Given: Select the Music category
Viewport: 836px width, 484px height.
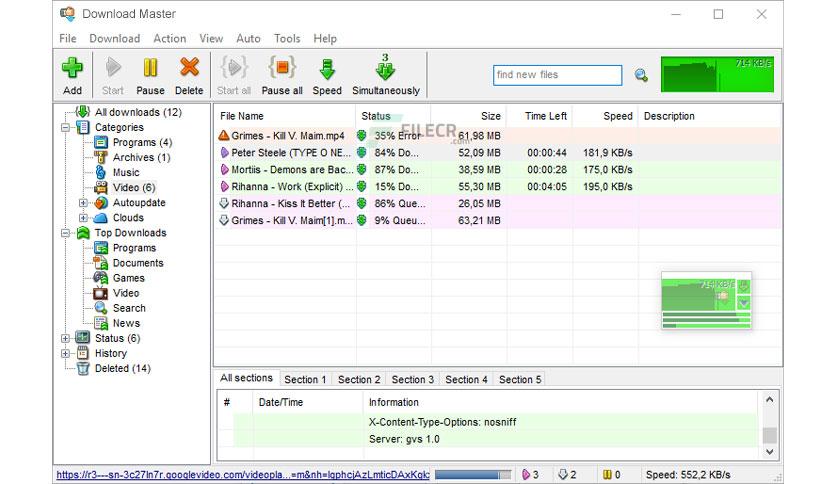Looking at the screenshot, I should pyautogui.click(x=126, y=172).
